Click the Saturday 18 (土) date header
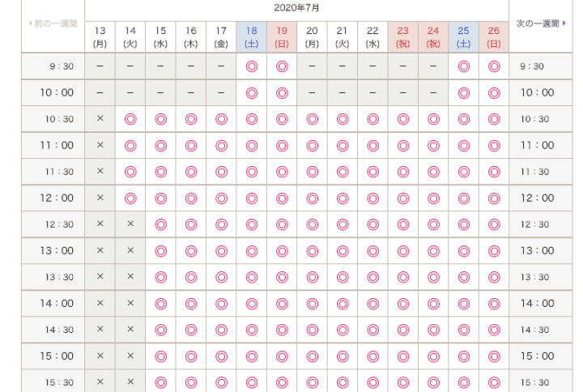This screenshot has width=583, height=392. (252, 36)
